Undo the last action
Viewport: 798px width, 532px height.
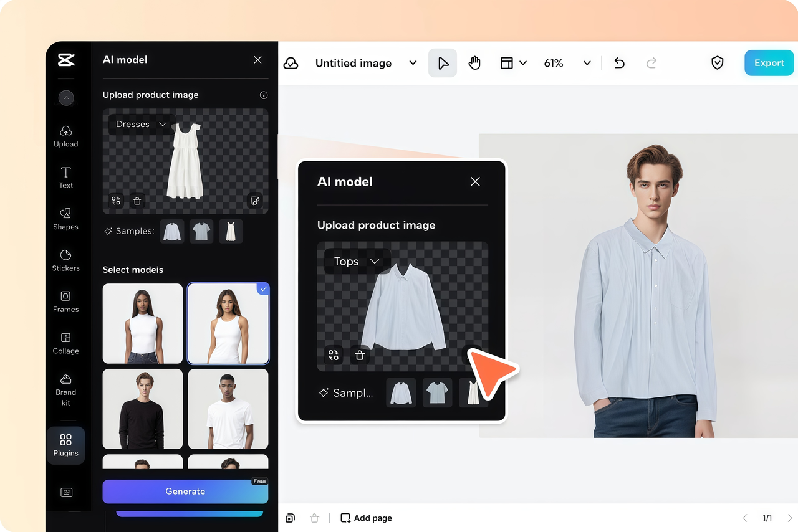tap(619, 62)
